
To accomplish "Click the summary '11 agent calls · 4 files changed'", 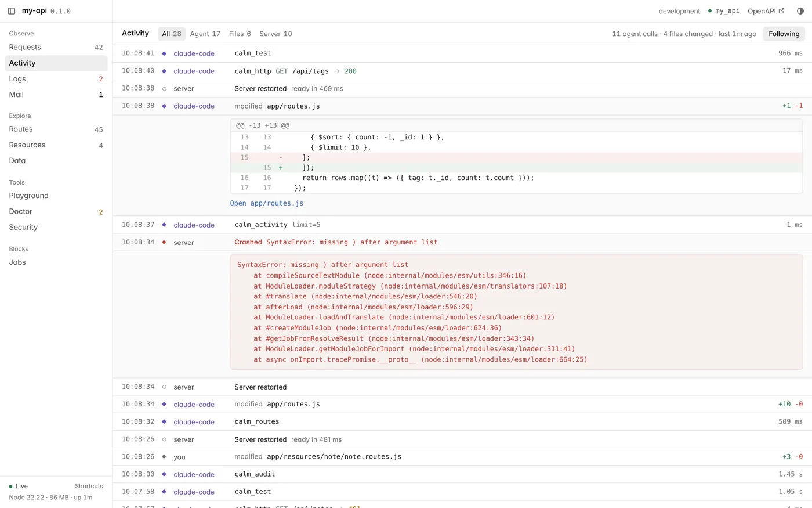I will pos(662,34).
